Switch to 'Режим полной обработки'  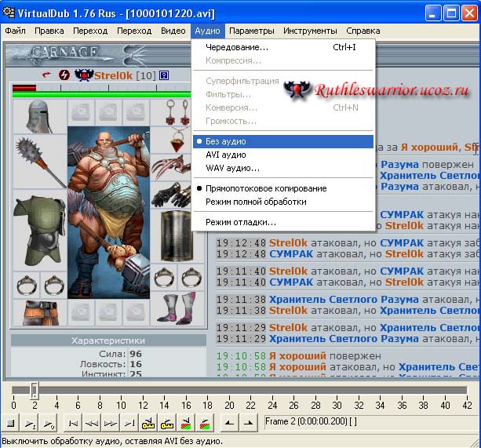pos(283,202)
